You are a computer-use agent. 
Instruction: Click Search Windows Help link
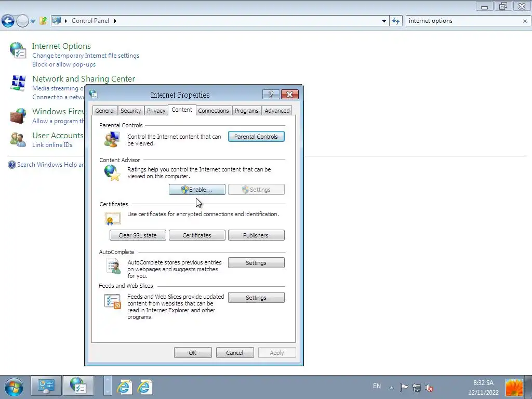pyautogui.click(x=50, y=165)
